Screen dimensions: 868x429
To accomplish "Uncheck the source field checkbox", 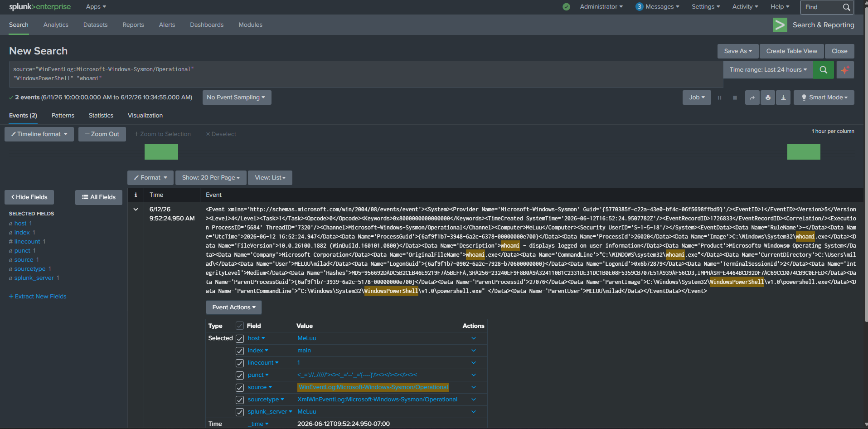I will tap(240, 387).
